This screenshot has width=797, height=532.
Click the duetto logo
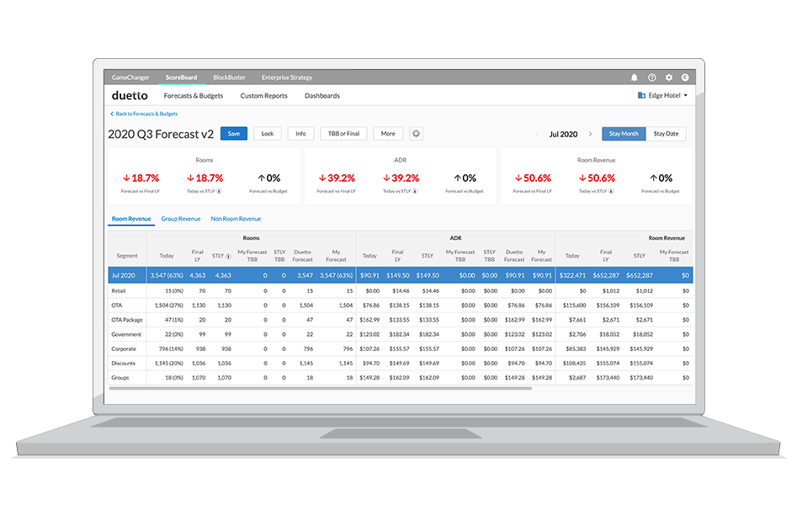(129, 95)
